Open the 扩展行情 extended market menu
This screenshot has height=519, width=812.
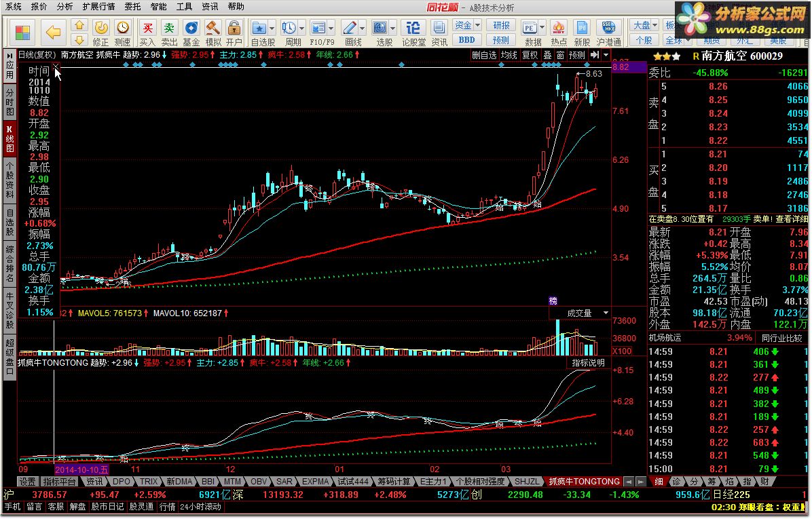pos(98,7)
